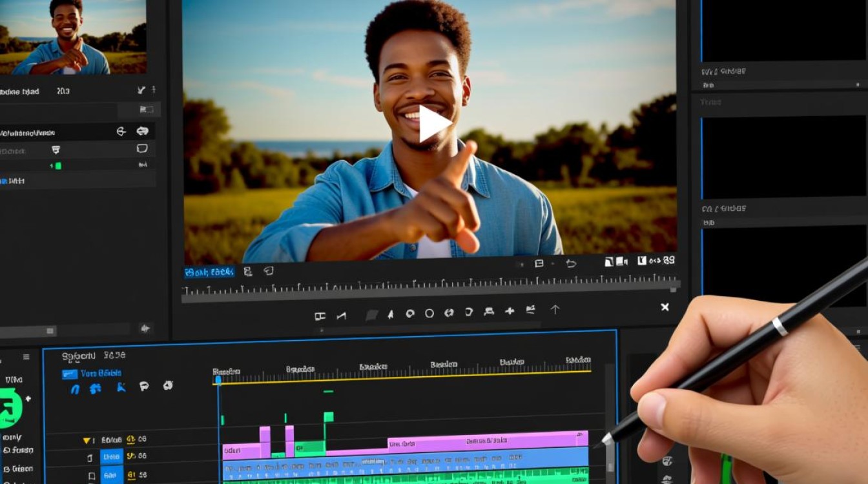This screenshot has height=484, width=868.
Task: Click the third blue tool icon in the timeline header
Action: coord(121,388)
